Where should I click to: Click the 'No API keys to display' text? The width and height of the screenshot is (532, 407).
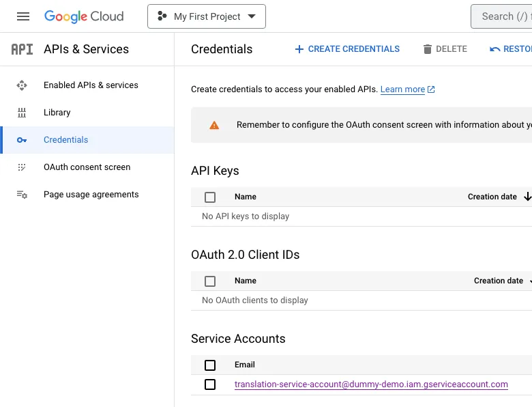pos(246,216)
